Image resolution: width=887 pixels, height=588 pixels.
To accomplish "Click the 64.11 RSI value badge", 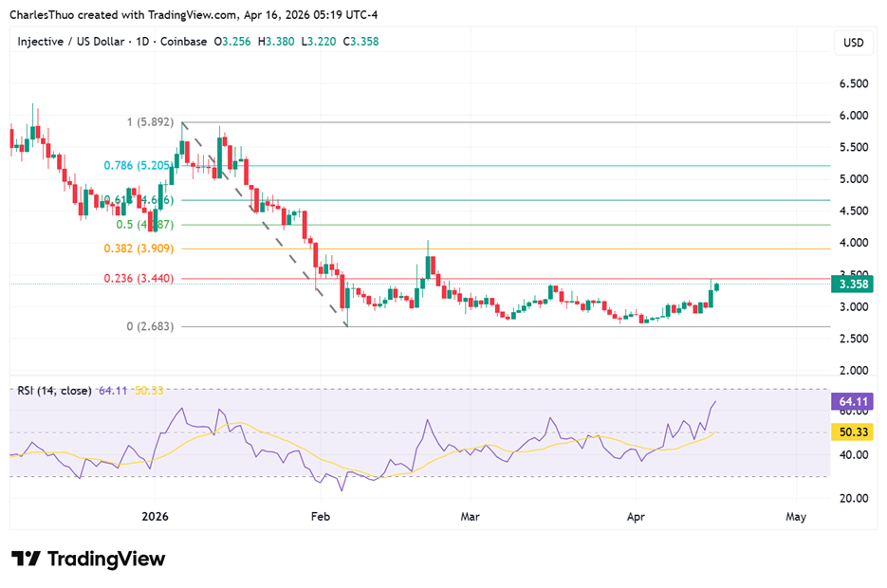I will 852,401.
